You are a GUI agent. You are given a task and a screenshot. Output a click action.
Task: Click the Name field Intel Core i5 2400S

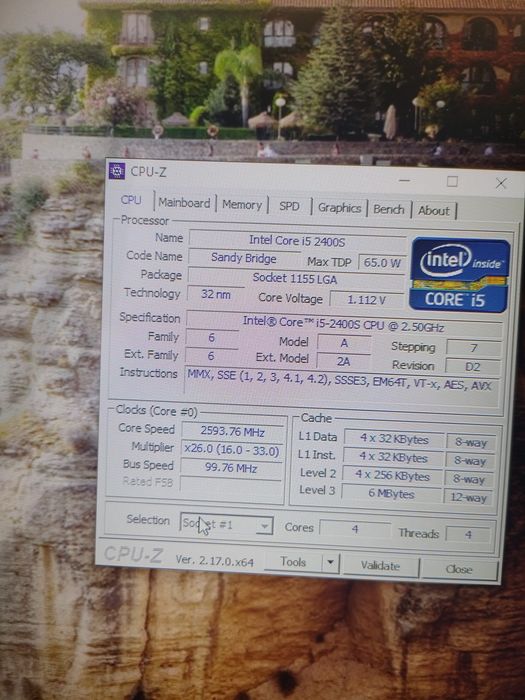pos(297,241)
